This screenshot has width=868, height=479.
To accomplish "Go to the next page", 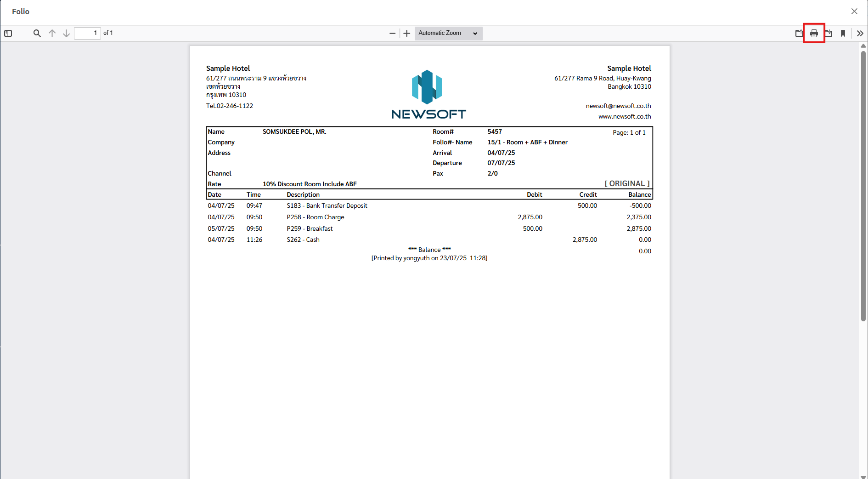I will pyautogui.click(x=67, y=34).
